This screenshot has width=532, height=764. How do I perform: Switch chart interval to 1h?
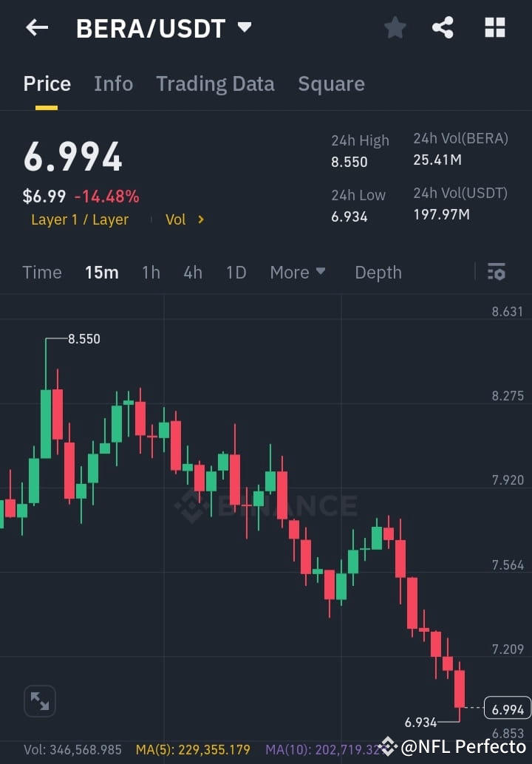[151, 273]
